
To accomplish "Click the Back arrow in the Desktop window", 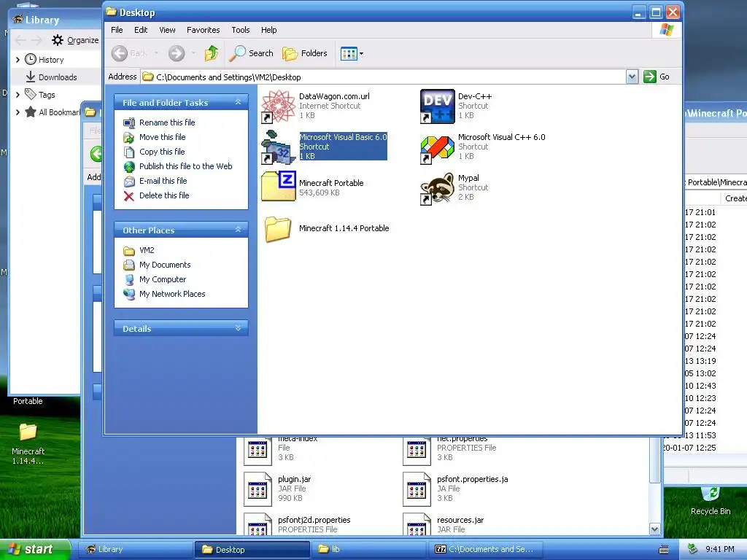I will [x=120, y=53].
